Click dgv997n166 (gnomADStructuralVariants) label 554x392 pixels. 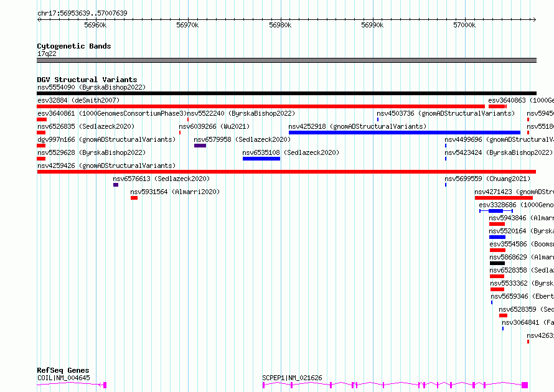106,139
